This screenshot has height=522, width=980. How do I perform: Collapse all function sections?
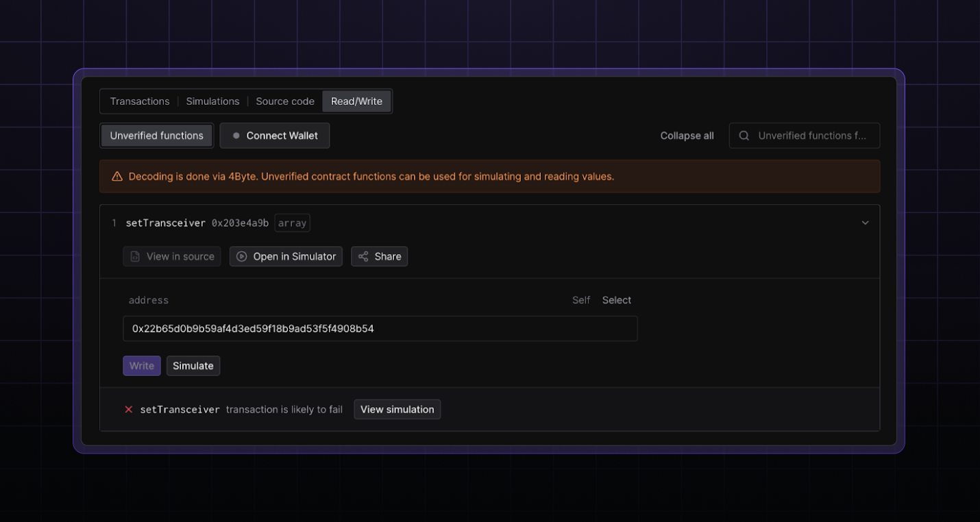click(687, 136)
